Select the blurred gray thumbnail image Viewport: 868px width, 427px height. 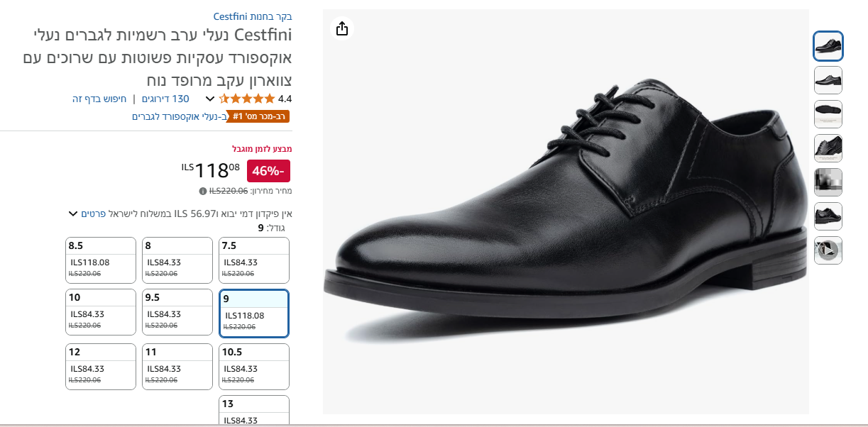pos(828,182)
